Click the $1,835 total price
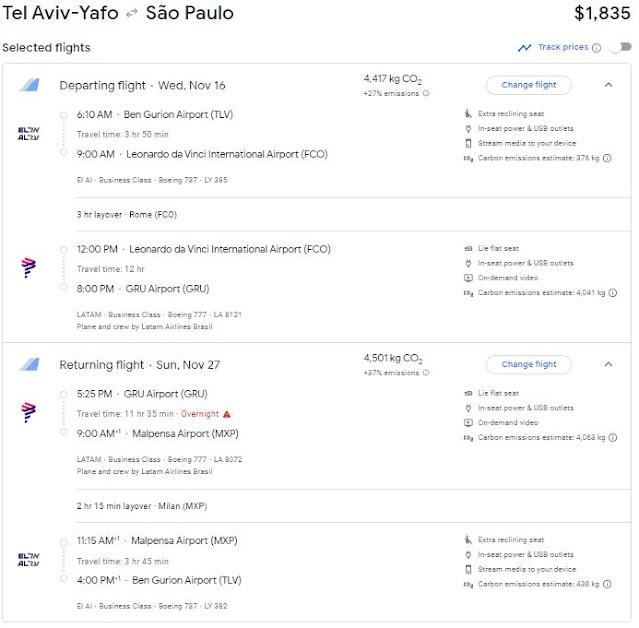This screenshot has width=639, height=628. (x=602, y=13)
